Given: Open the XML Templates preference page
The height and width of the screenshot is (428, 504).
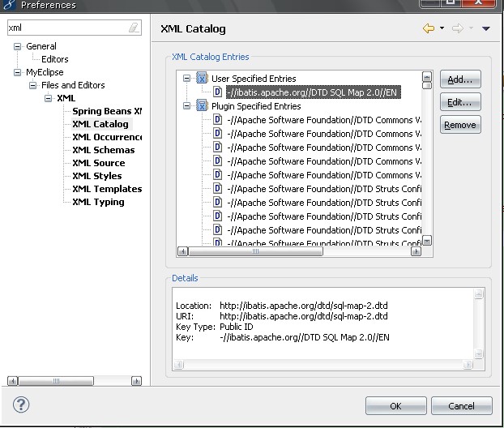Looking at the screenshot, I should 107,189.
